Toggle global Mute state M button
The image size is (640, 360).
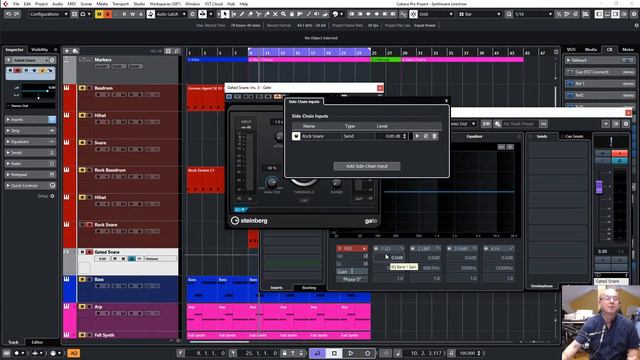(x=99, y=14)
